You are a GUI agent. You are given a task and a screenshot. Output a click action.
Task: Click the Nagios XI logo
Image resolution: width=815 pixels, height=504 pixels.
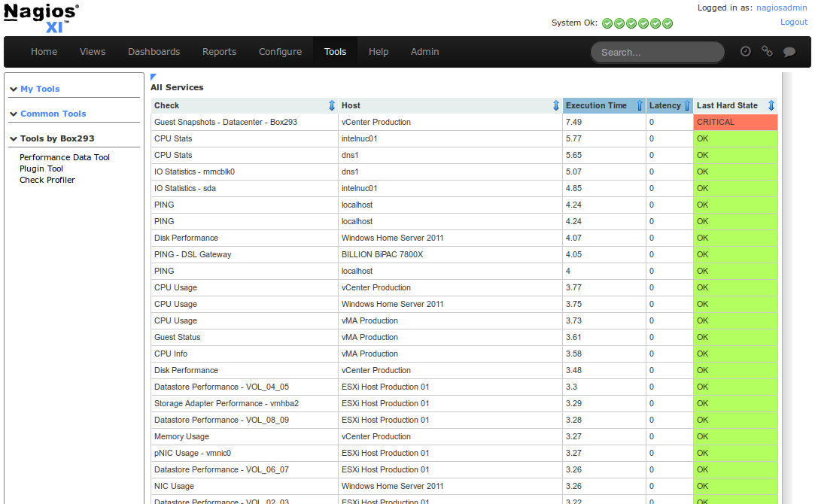coord(41,18)
